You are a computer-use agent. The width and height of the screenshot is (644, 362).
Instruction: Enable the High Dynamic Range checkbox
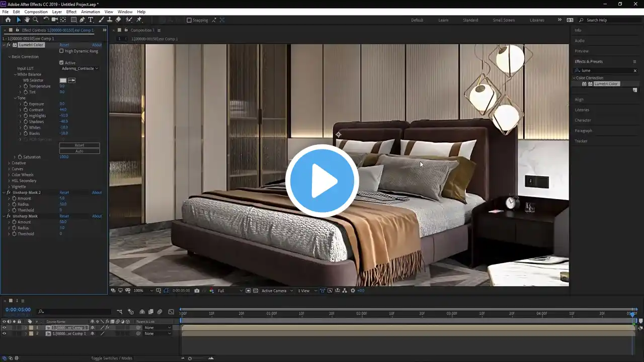(x=61, y=51)
